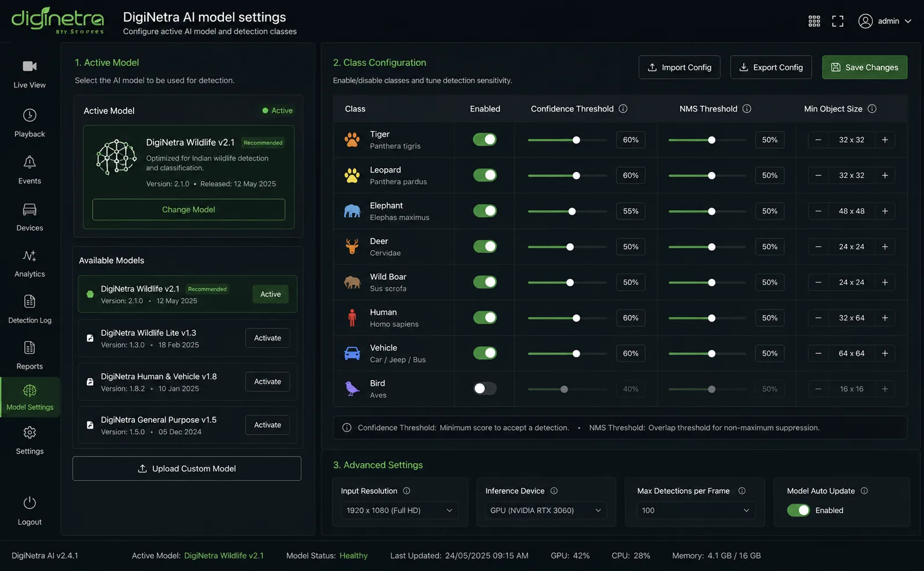Toggle fullscreen mode icon
The width and height of the screenshot is (924, 571).
click(x=838, y=21)
